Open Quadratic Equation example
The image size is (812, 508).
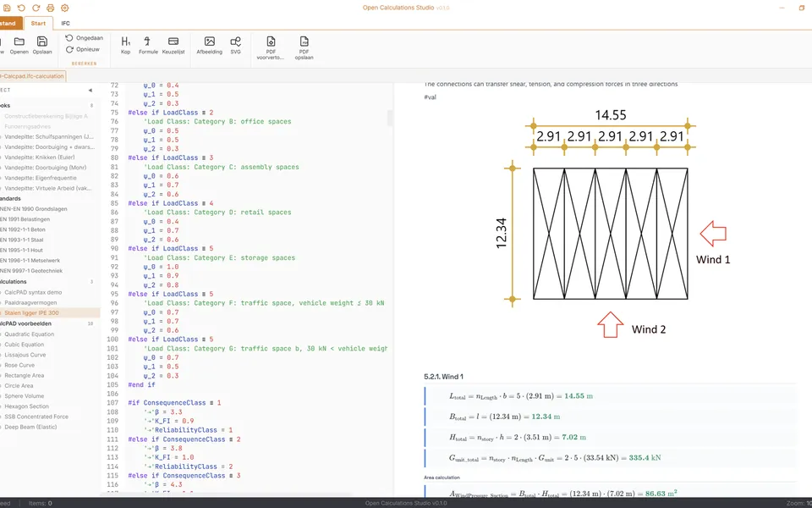click(29, 334)
